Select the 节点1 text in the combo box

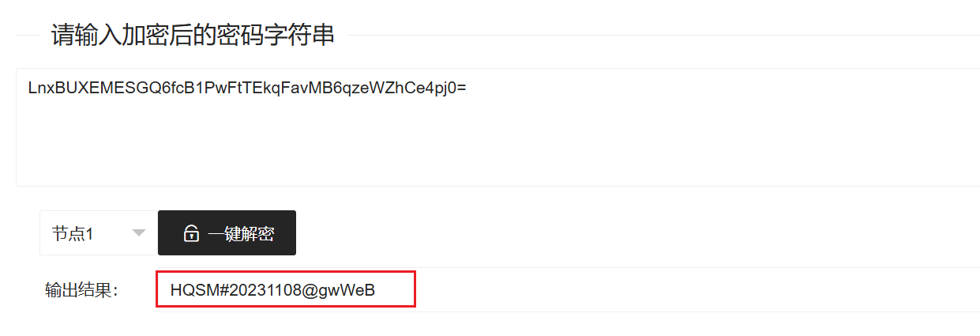coord(73,234)
